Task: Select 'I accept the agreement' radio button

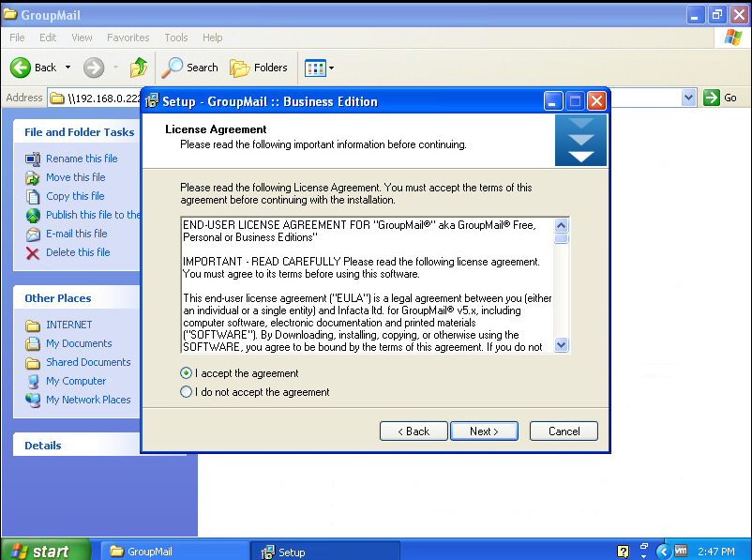Action: pos(186,373)
